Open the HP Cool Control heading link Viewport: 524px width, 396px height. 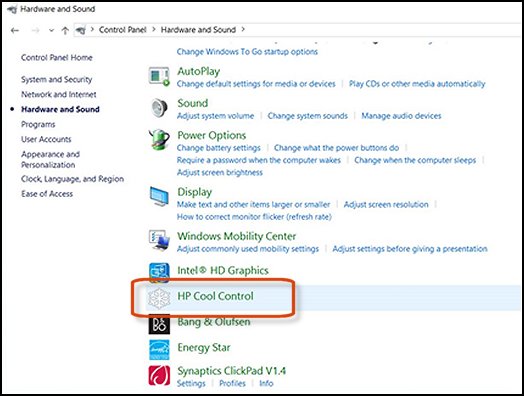(215, 296)
